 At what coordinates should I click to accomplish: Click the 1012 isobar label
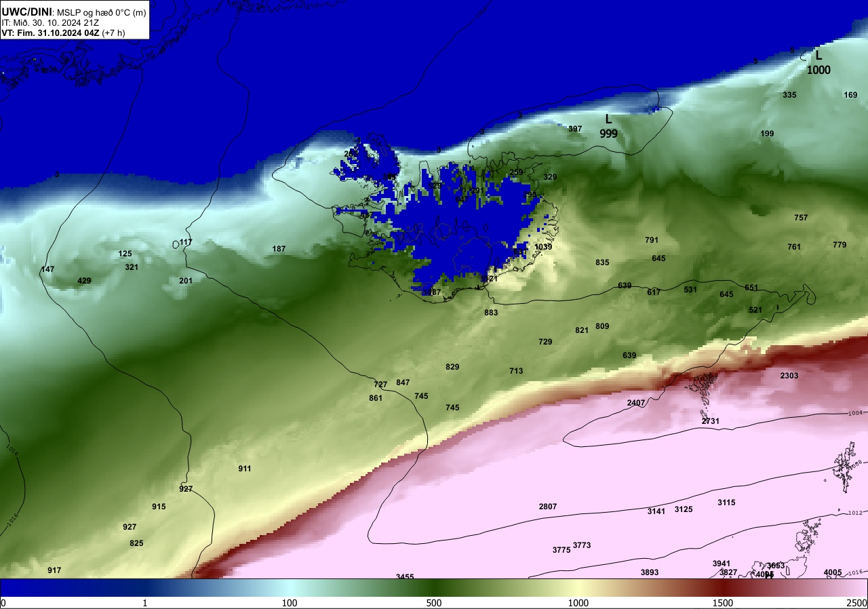pyautogui.click(x=855, y=513)
